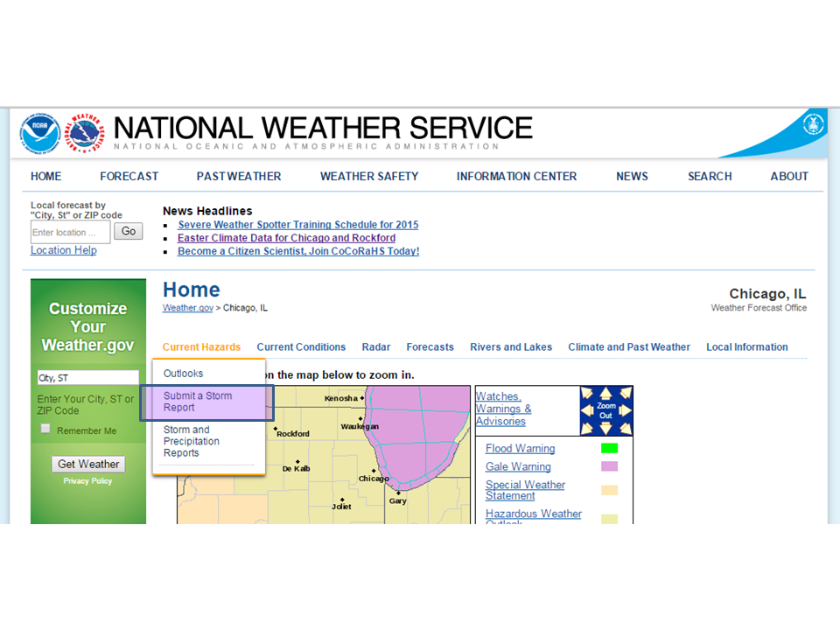
Task: Open the SEARCH menu
Action: [710, 176]
